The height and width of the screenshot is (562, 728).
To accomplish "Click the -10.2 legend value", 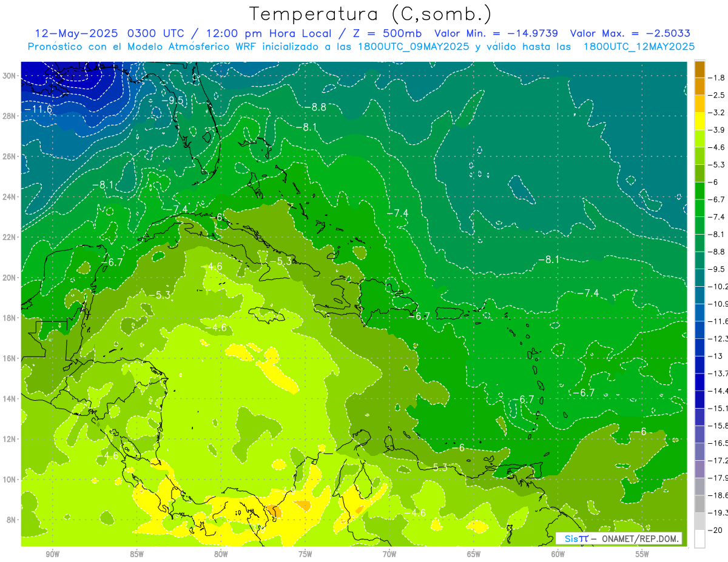I will pos(718,286).
